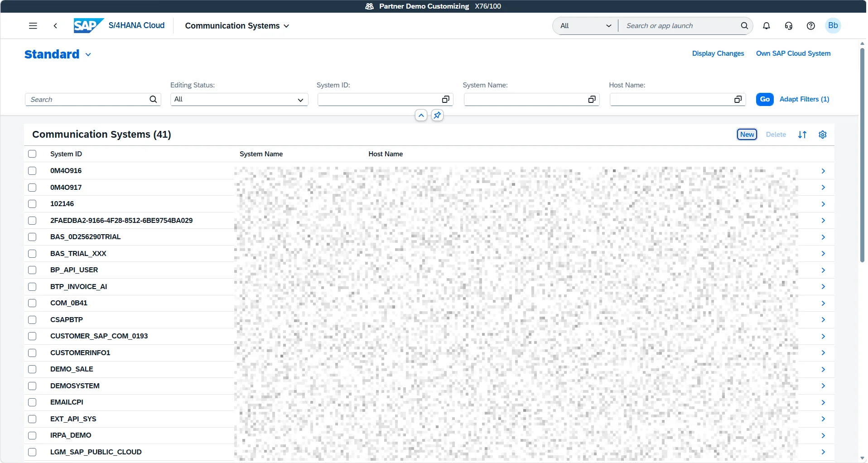
Task: Collapse the filter header with the up arrow
Action: tap(421, 116)
